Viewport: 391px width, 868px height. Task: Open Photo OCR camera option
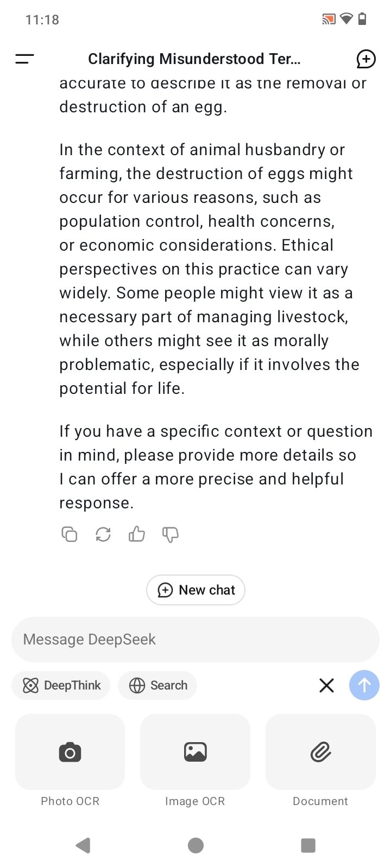click(x=70, y=752)
